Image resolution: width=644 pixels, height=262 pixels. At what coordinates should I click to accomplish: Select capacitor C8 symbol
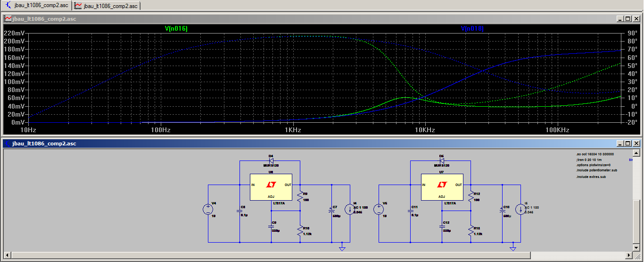240,211
